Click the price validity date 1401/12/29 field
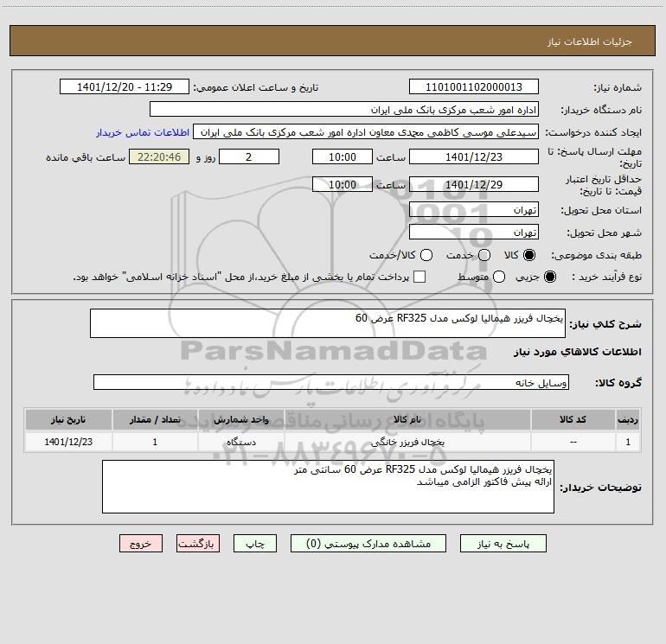Viewport: 666px width, 644px height. [x=474, y=184]
